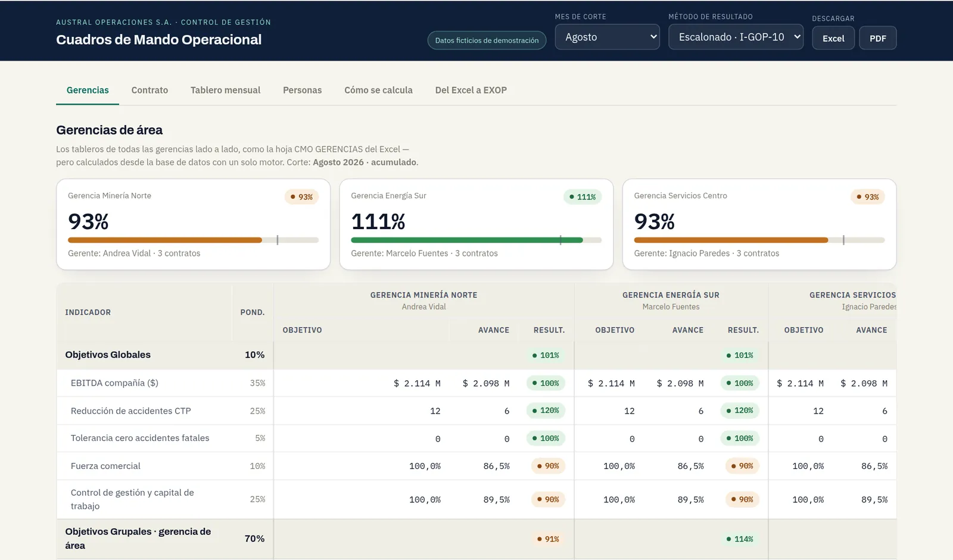Switch to the Contrato tab
Screen dimensions: 953x560
(x=150, y=90)
